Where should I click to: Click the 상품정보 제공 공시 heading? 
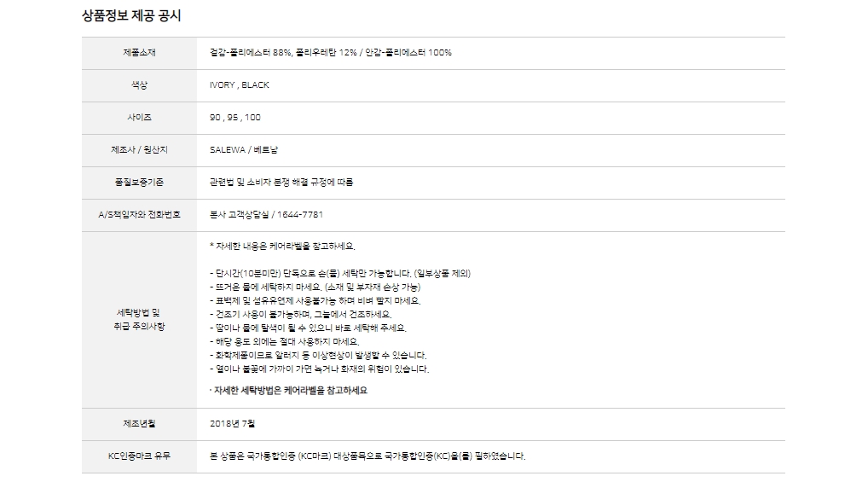pos(131,15)
